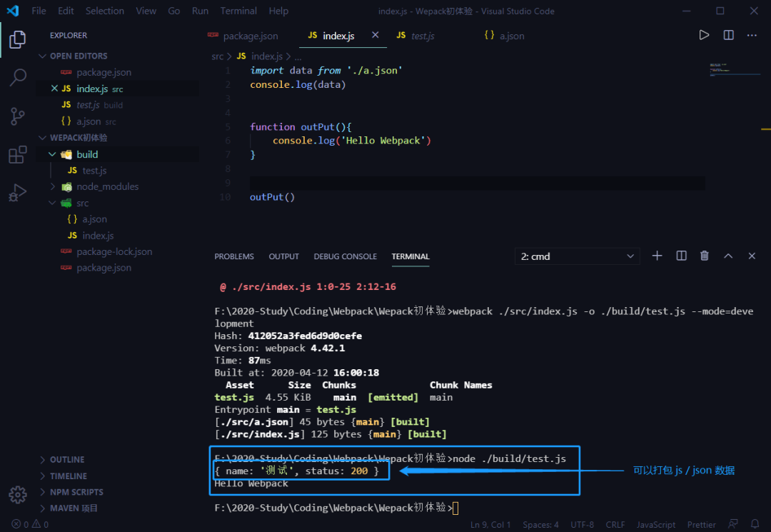Open the Extensions view icon

click(x=18, y=155)
